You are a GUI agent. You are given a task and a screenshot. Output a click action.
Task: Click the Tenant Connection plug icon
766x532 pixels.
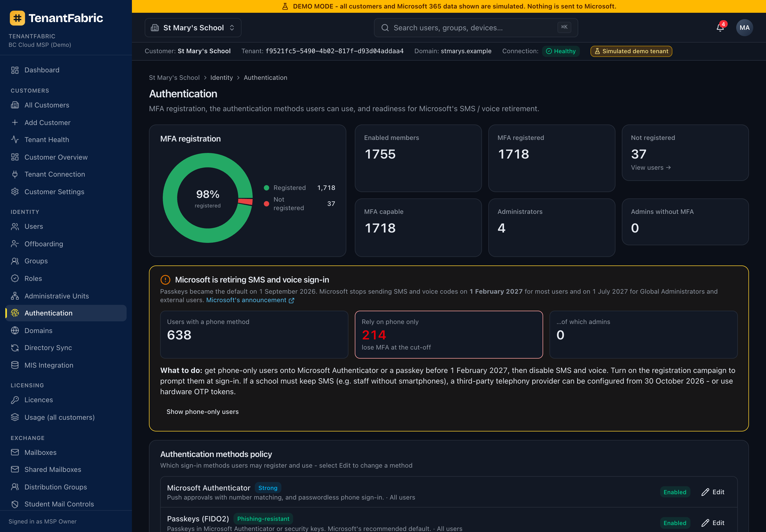(x=15, y=174)
